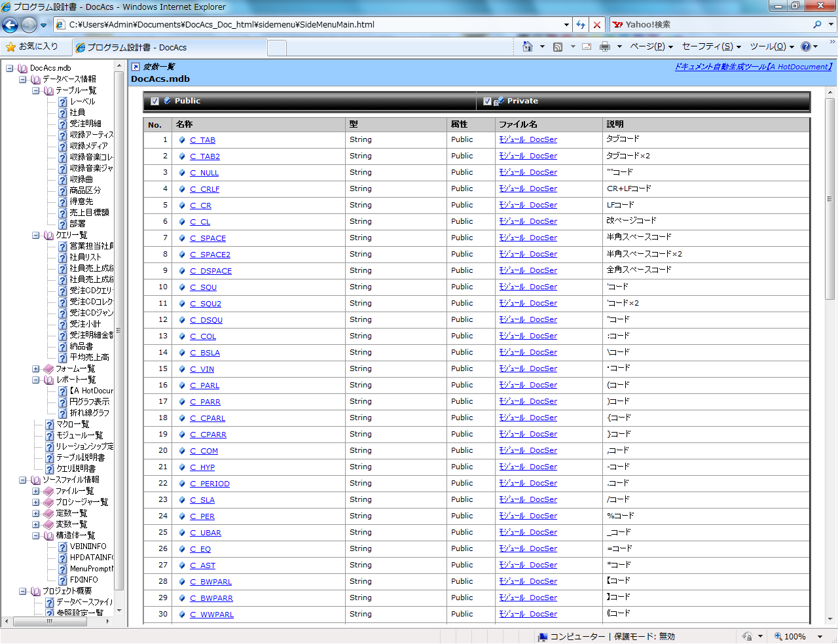This screenshot has height=644, width=838.
Task: Click the Home icon in command bar
Action: (x=528, y=46)
